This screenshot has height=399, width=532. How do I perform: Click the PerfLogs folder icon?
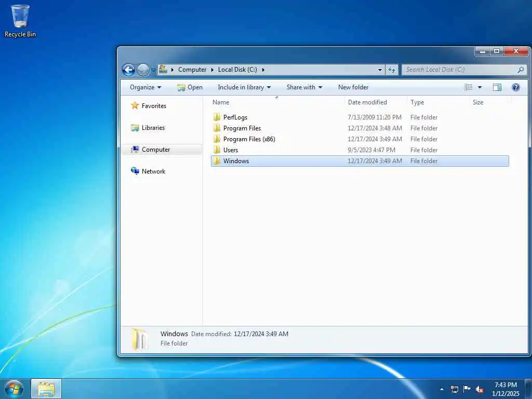pyautogui.click(x=217, y=117)
